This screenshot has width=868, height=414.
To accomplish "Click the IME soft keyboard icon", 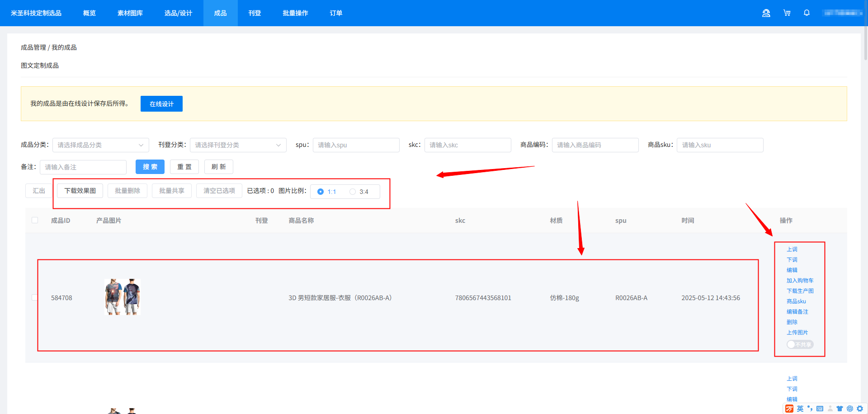I will (820, 409).
